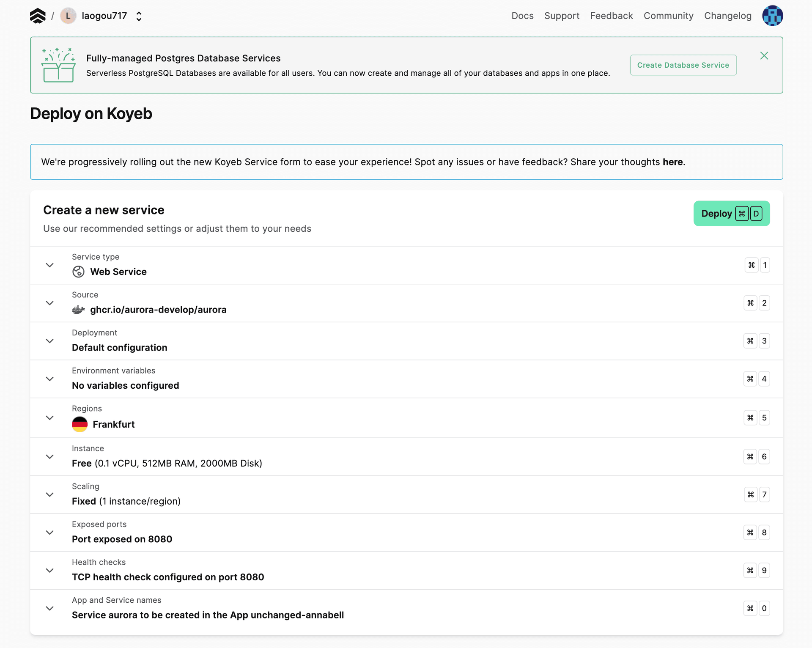Click the ⌘ key badge for Instance
Viewport: 812px width, 648px height.
click(750, 457)
